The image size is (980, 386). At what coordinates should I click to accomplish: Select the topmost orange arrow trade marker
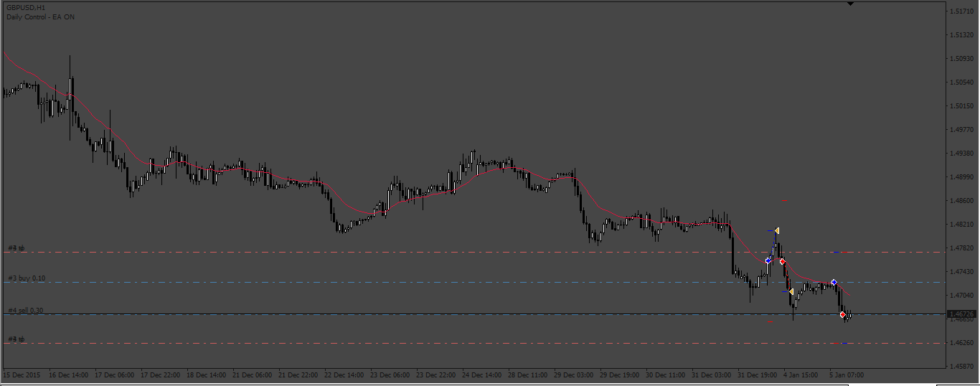click(777, 230)
